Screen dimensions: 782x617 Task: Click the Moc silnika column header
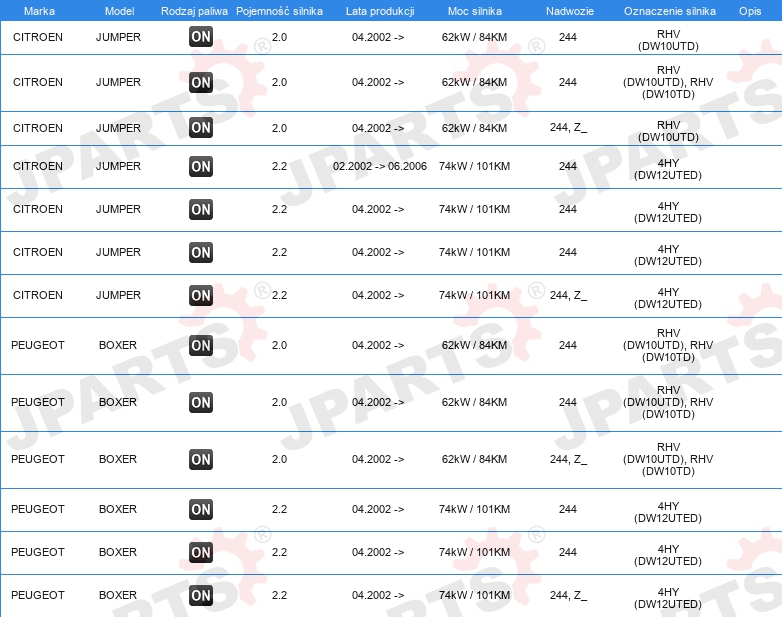tap(475, 11)
